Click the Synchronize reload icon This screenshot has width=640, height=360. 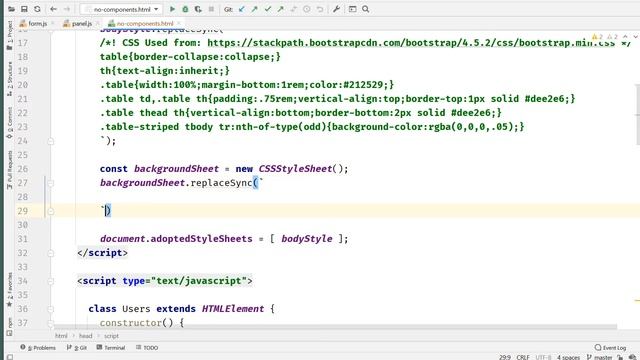[x=37, y=9]
